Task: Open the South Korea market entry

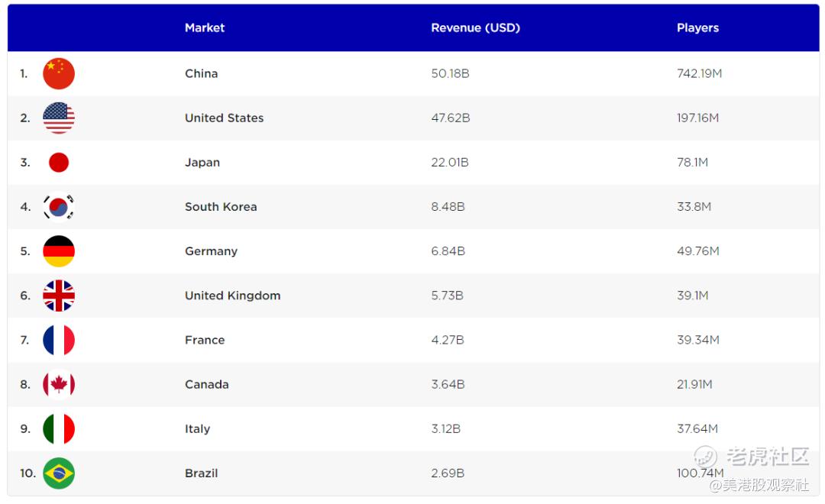Action: tap(221, 207)
